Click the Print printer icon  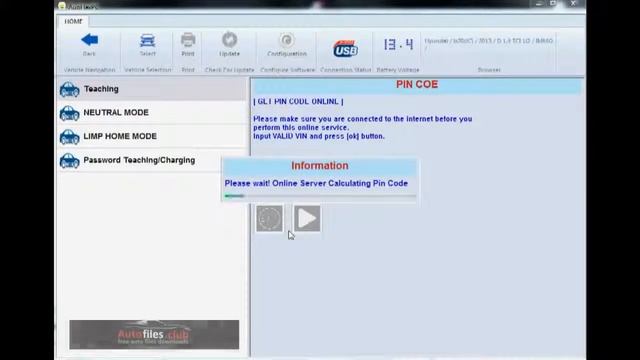click(x=188, y=40)
